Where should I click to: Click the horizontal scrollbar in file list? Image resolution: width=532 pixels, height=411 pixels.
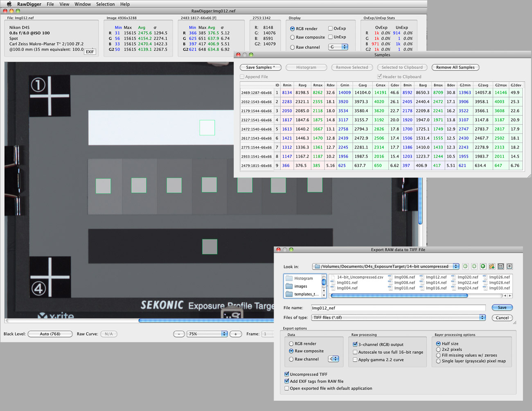(399, 296)
